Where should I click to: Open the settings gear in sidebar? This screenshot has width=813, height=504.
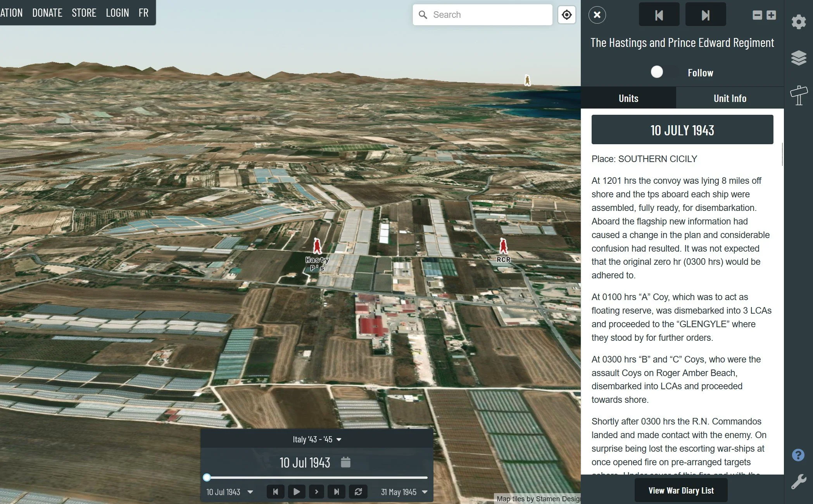(798, 22)
